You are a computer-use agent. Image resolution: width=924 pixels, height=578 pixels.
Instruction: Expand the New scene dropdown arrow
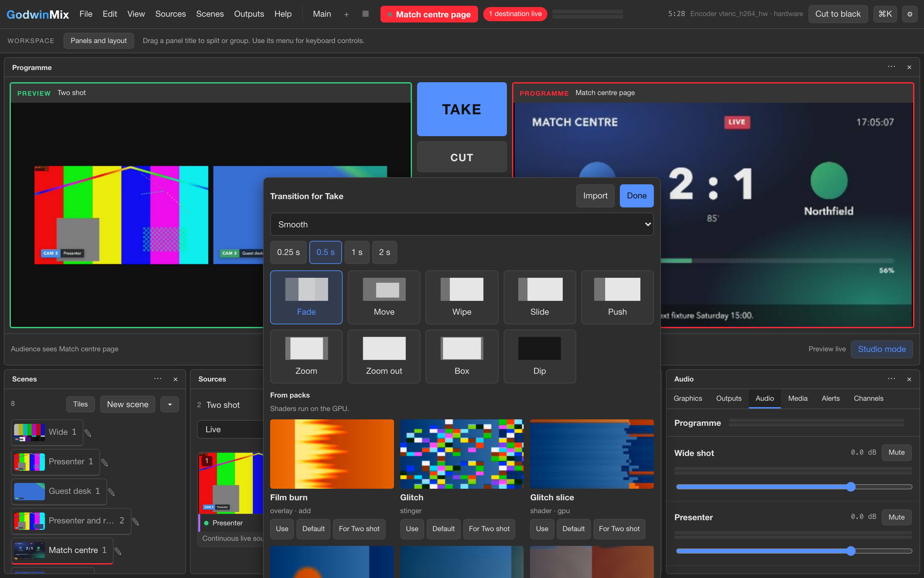pos(169,405)
